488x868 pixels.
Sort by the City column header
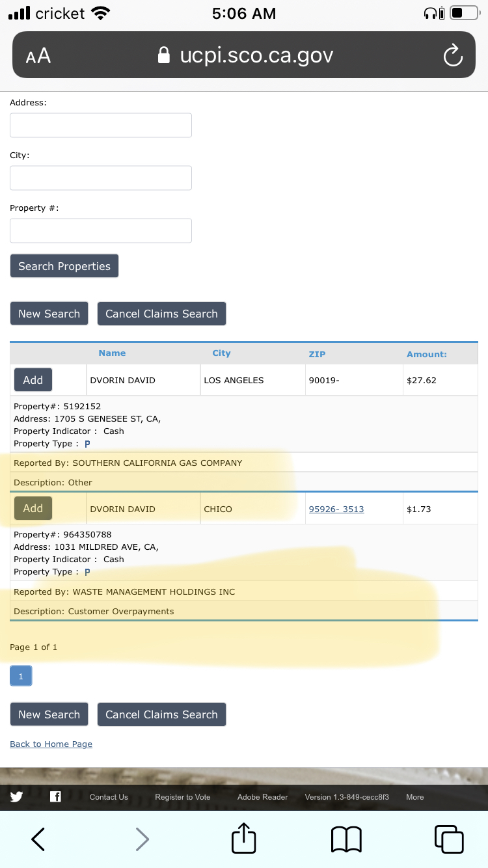(221, 353)
